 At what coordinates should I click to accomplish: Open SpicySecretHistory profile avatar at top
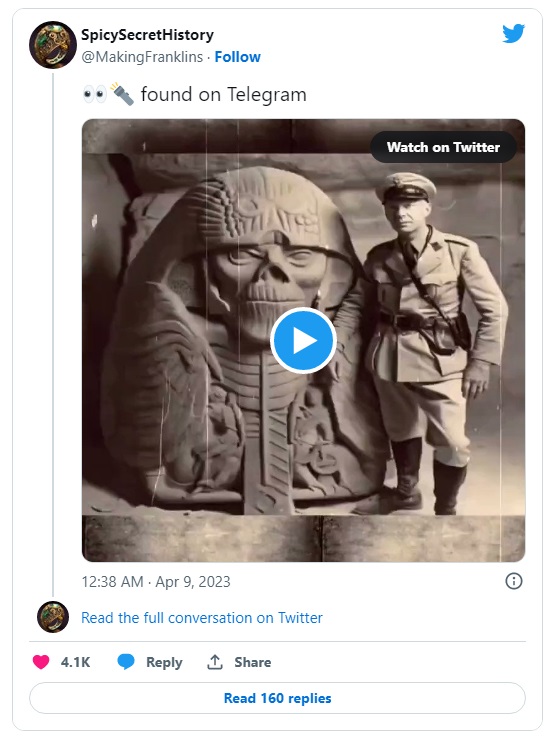(x=53, y=45)
